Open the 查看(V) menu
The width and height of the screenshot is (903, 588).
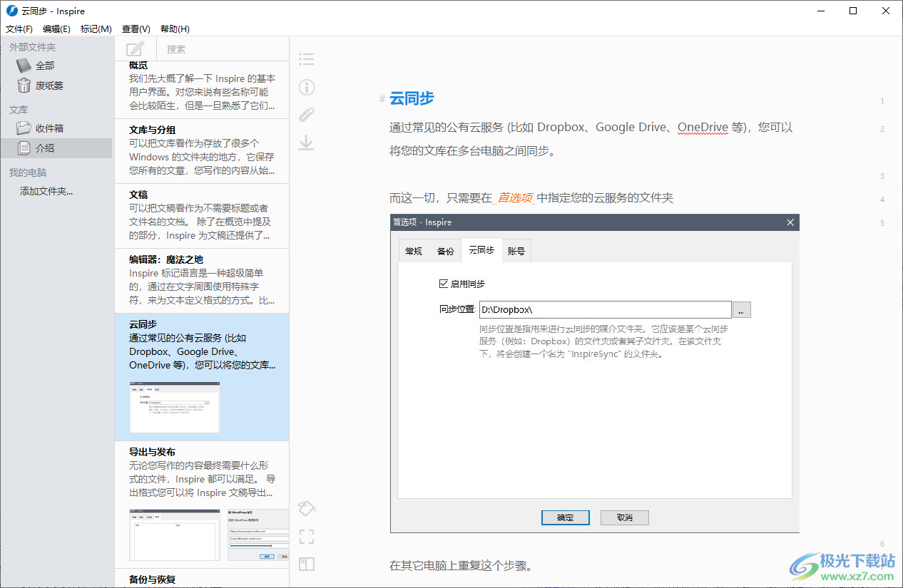(x=136, y=29)
